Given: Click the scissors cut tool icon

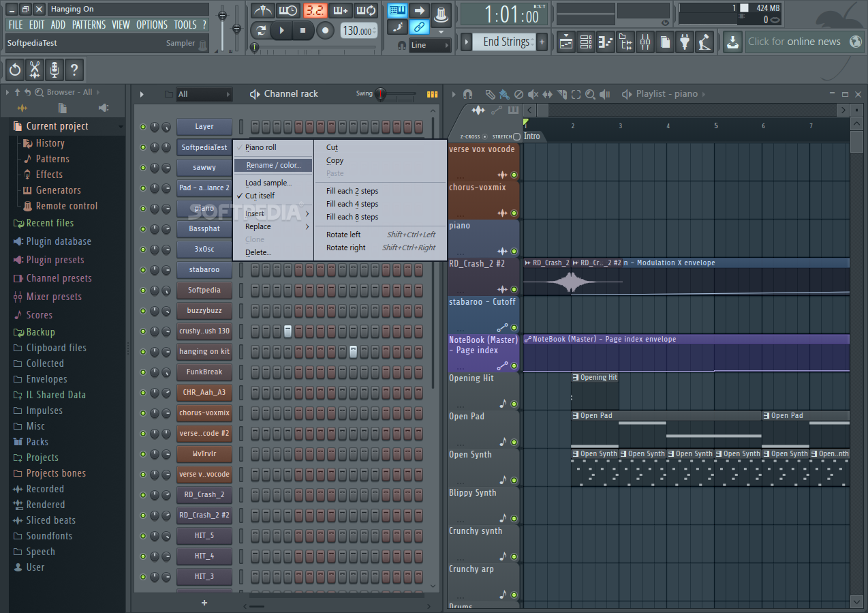Looking at the screenshot, I should 34,70.
